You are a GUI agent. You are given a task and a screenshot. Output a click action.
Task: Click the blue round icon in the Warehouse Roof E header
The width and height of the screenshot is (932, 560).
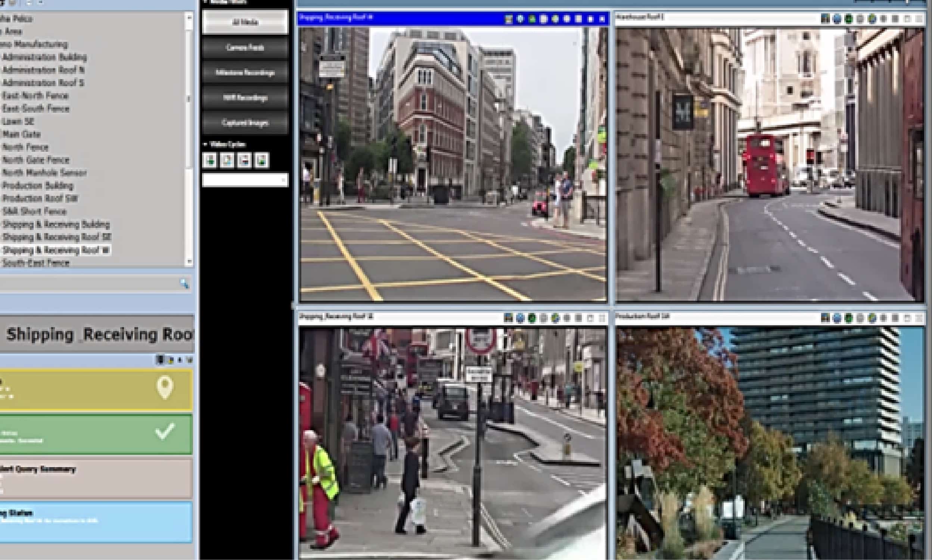click(837, 19)
